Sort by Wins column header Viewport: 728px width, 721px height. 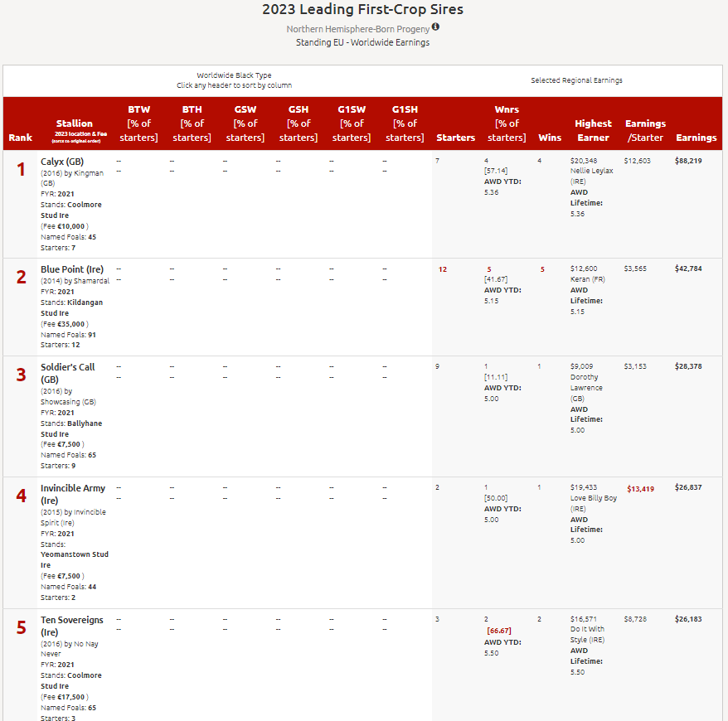pos(549,138)
